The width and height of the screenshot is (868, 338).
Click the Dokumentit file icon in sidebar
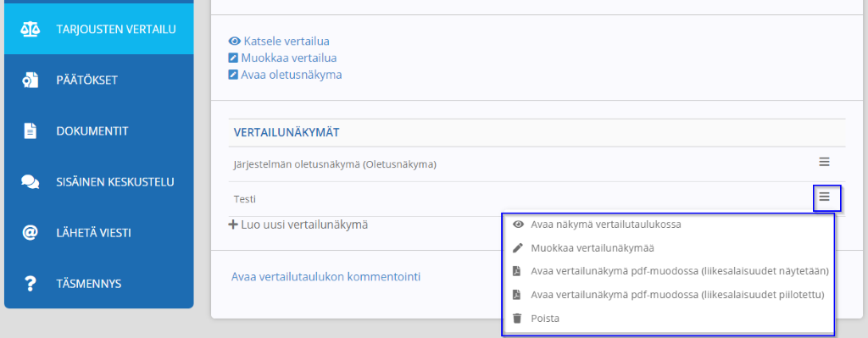point(30,131)
